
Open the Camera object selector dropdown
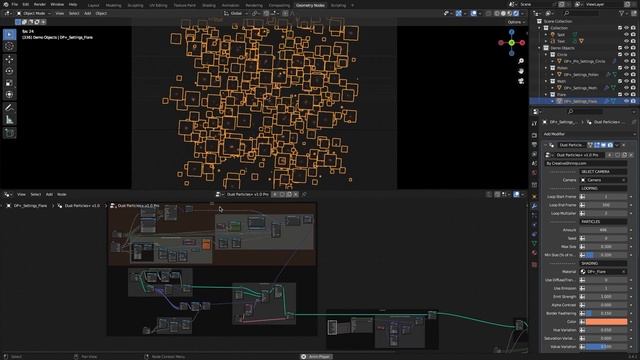coord(603,180)
